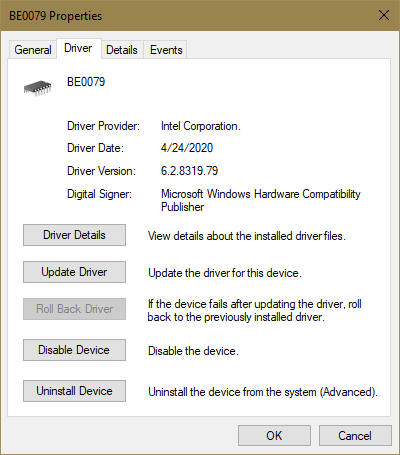Click the Microsoft Windows Hardware Compatibility Publisher text
Viewport: 400px width, 455px height.
coord(261,200)
